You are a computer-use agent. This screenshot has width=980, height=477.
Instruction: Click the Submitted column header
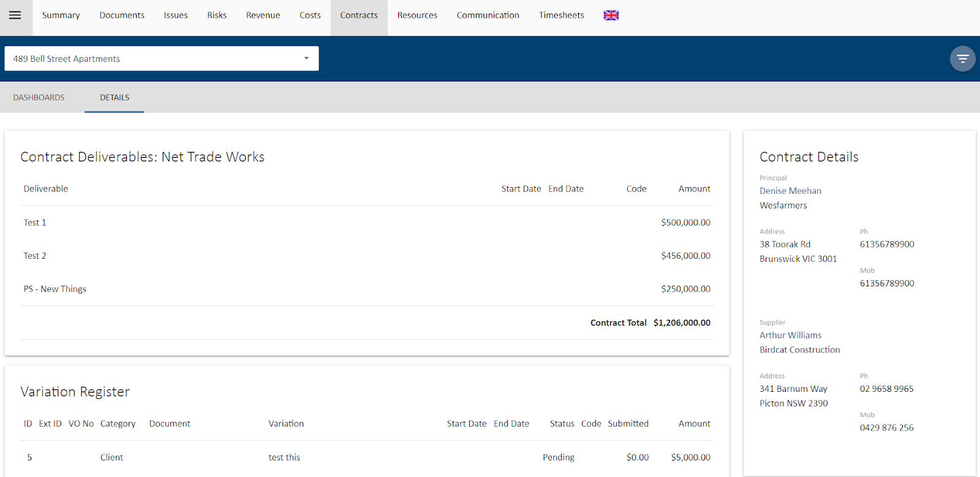[628, 424]
